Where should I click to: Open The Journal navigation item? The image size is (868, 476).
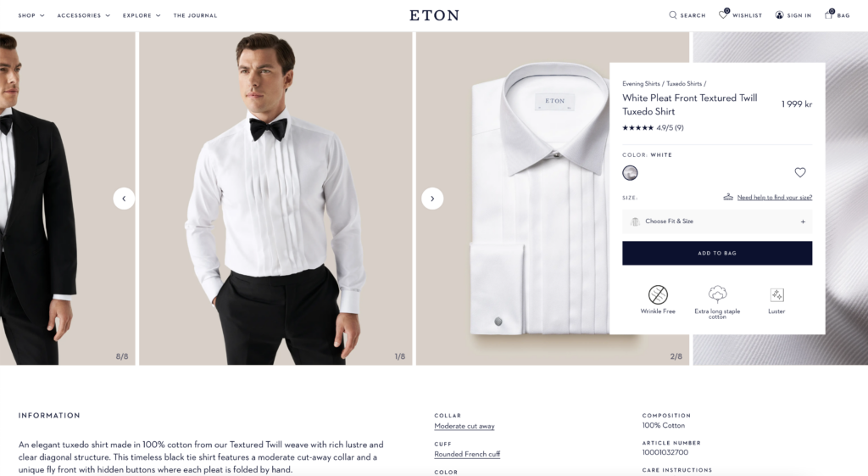196,15
